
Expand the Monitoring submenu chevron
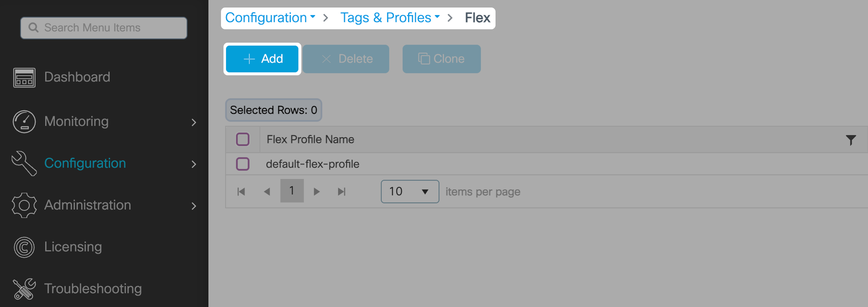click(x=194, y=122)
